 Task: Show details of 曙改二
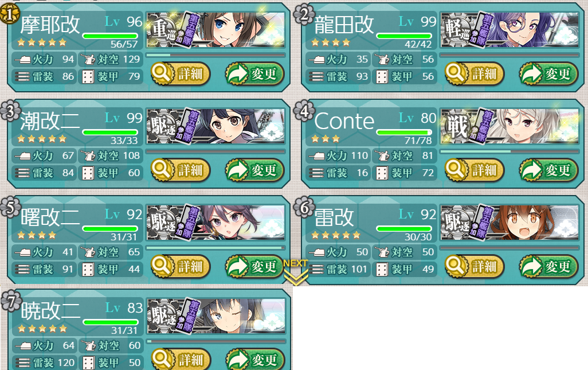point(181,266)
